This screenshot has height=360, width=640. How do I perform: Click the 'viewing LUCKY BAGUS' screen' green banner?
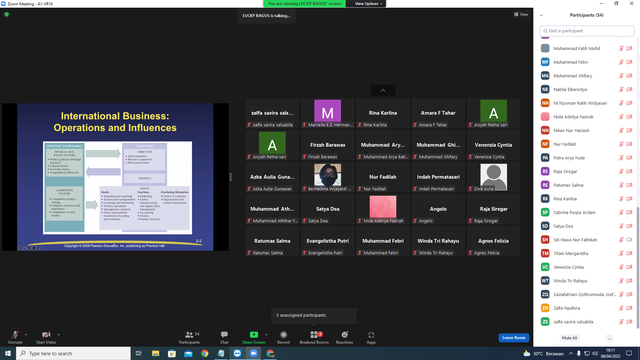pos(304,4)
